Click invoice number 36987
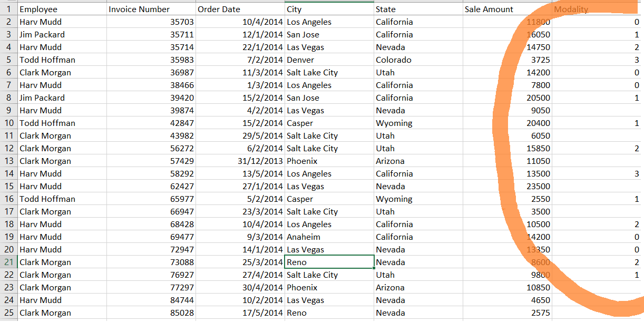 coord(151,72)
